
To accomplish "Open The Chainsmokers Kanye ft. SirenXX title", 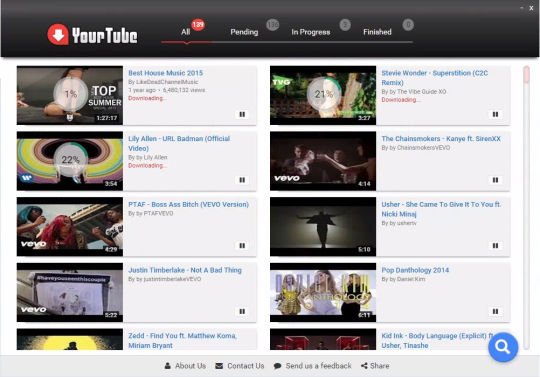I will click(x=441, y=139).
